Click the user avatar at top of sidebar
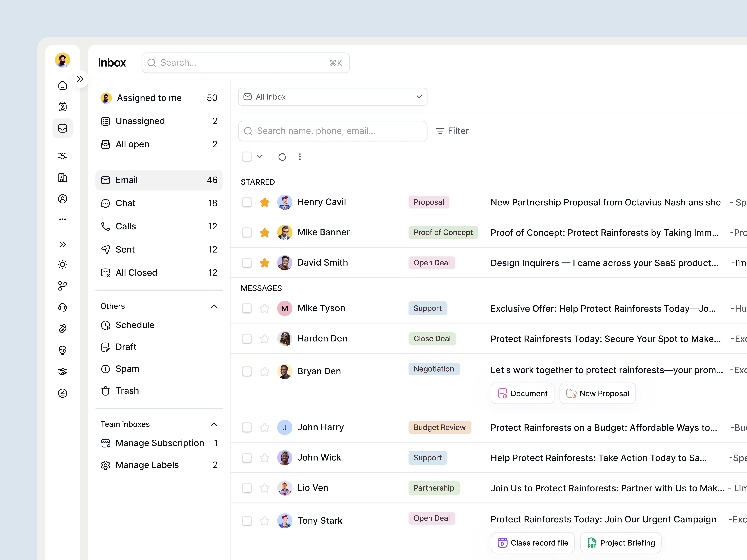747x560 pixels. tap(62, 60)
